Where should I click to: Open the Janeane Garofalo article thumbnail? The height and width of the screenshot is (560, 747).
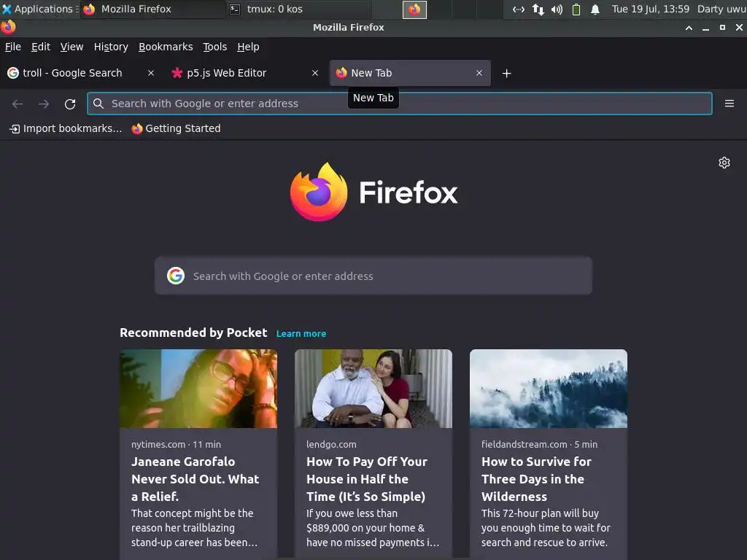[x=198, y=389]
